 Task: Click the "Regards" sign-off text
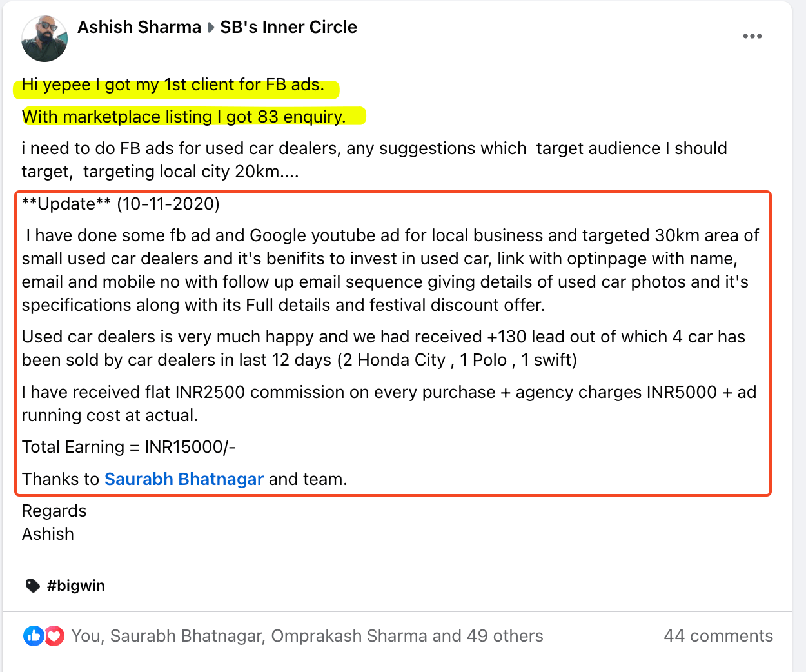click(x=54, y=511)
